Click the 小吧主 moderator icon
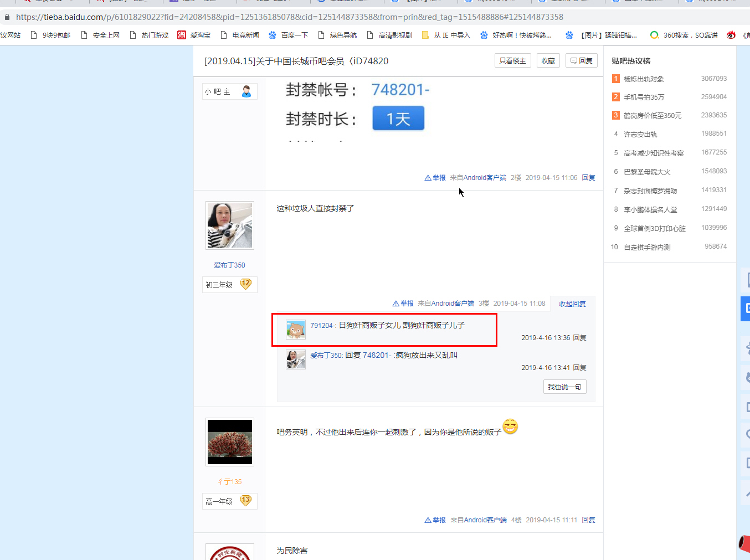750x560 pixels. pyautogui.click(x=246, y=91)
